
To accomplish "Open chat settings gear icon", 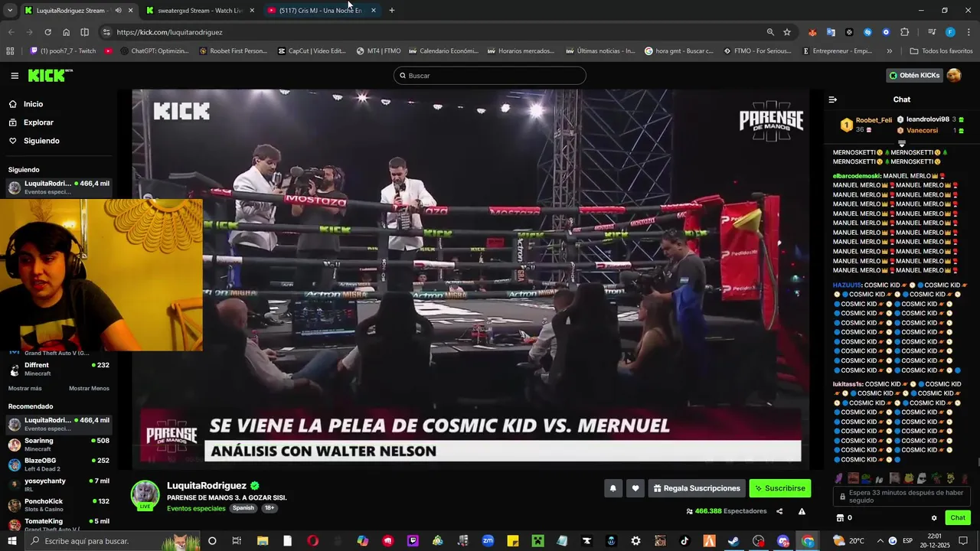I will 934,518.
